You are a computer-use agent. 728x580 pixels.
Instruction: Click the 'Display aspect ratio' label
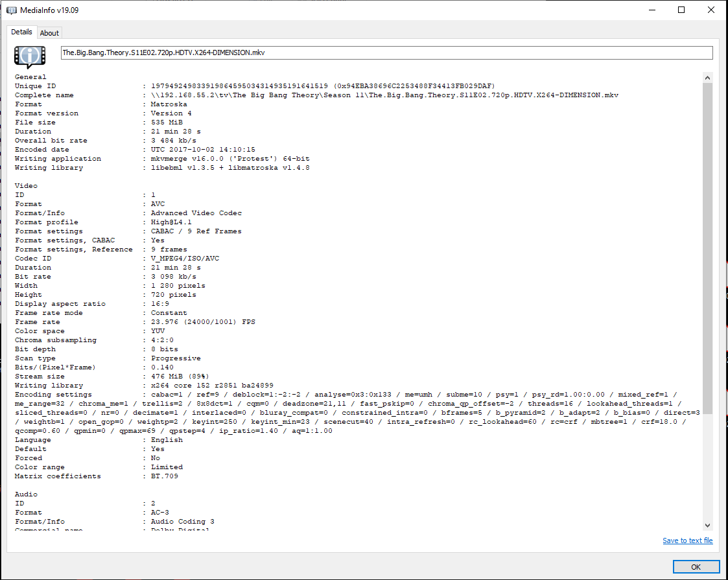click(x=60, y=304)
